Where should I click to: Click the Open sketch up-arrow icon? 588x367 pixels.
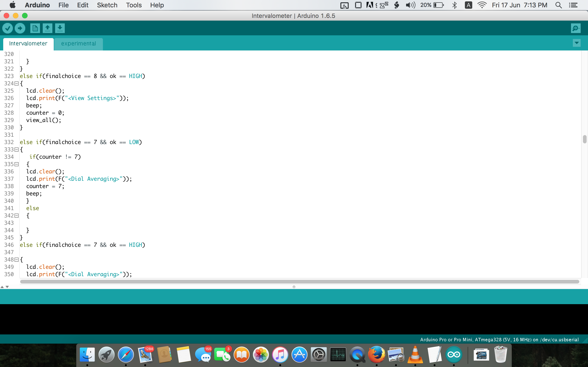pos(47,28)
